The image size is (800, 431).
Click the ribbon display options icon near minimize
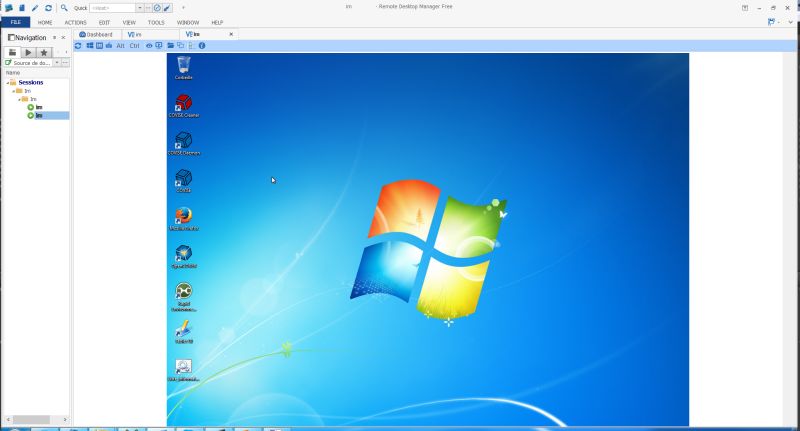pyautogui.click(x=745, y=8)
